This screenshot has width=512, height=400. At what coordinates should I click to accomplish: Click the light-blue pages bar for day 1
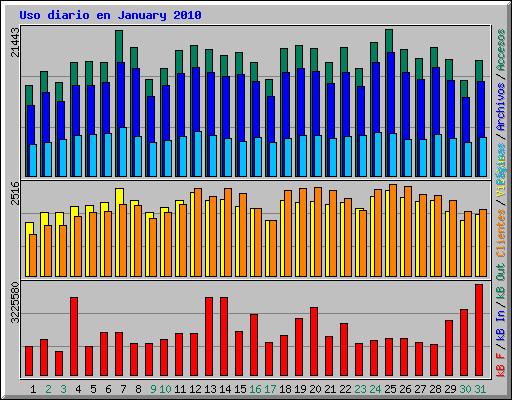coord(33,160)
